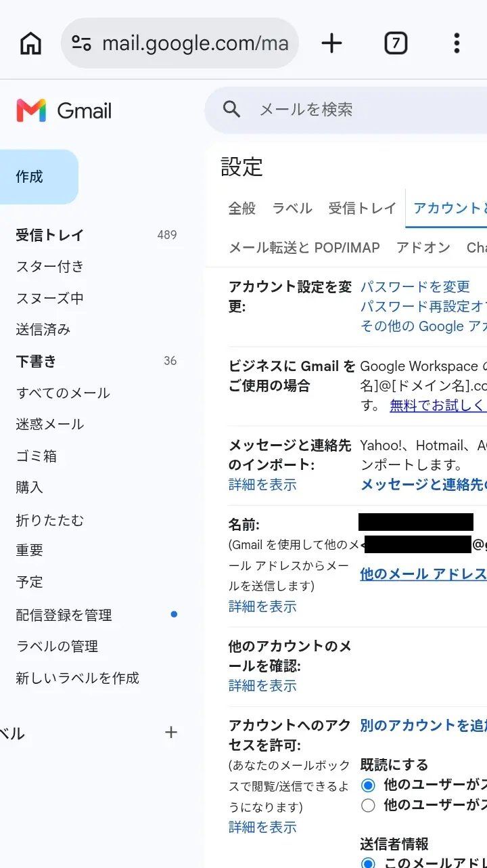Click the Gmail logo
Screen dimensions: 487x868
click(64, 110)
